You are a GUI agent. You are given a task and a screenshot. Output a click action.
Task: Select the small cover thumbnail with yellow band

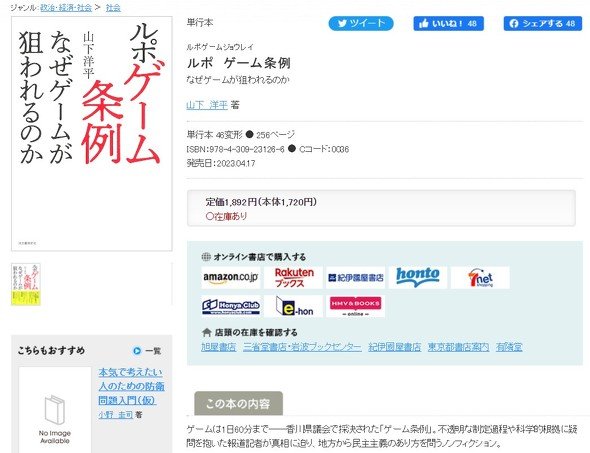click(26, 284)
